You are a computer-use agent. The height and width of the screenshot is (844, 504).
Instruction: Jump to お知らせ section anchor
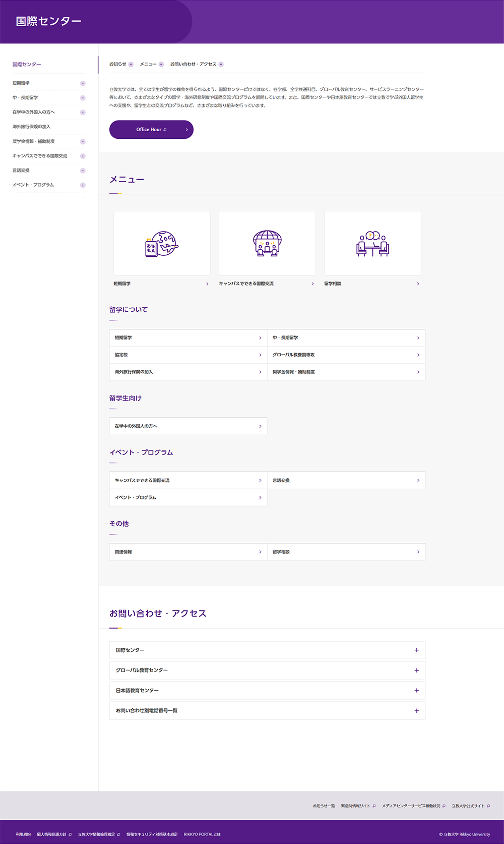pos(121,64)
